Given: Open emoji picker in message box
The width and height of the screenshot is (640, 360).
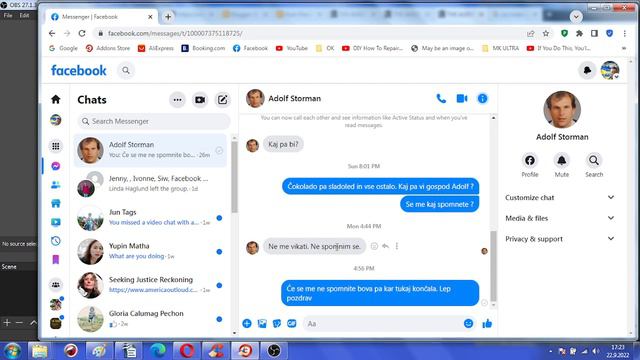Looking at the screenshot, I should point(469,324).
